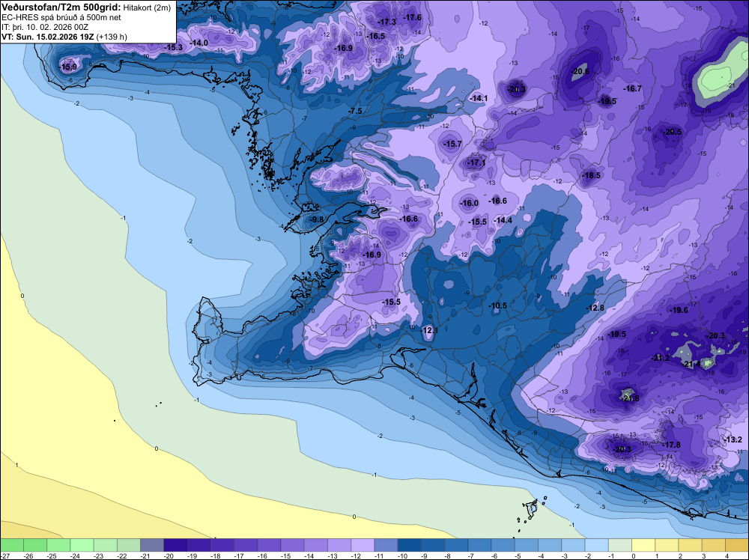The height and width of the screenshot is (560, 749).
Task: Click the 'Hitakort (2m)' header text
Action: point(147,8)
